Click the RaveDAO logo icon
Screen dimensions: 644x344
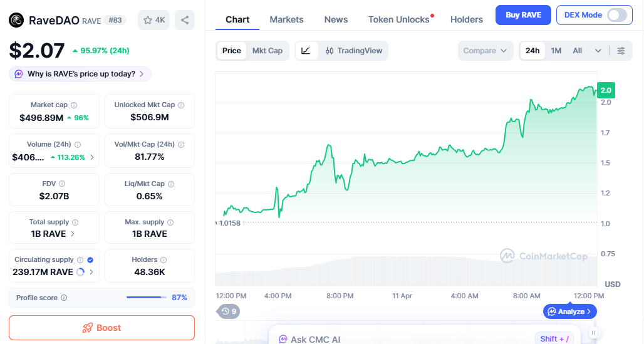pyautogui.click(x=16, y=20)
